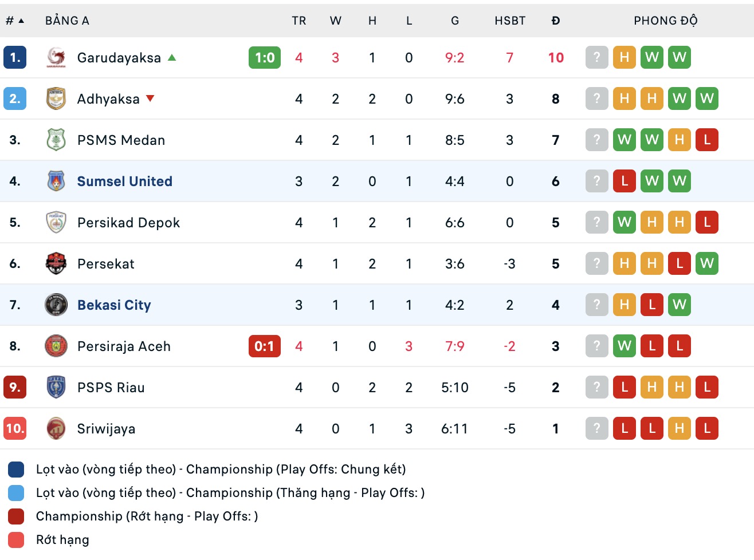Click the Bekasi City club crest
754x560 pixels.
click(x=56, y=305)
